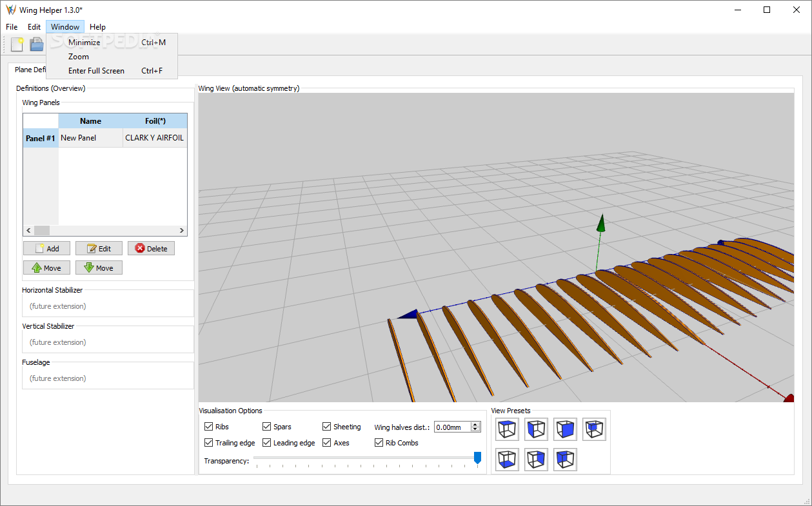Open the Help menu

[98, 27]
